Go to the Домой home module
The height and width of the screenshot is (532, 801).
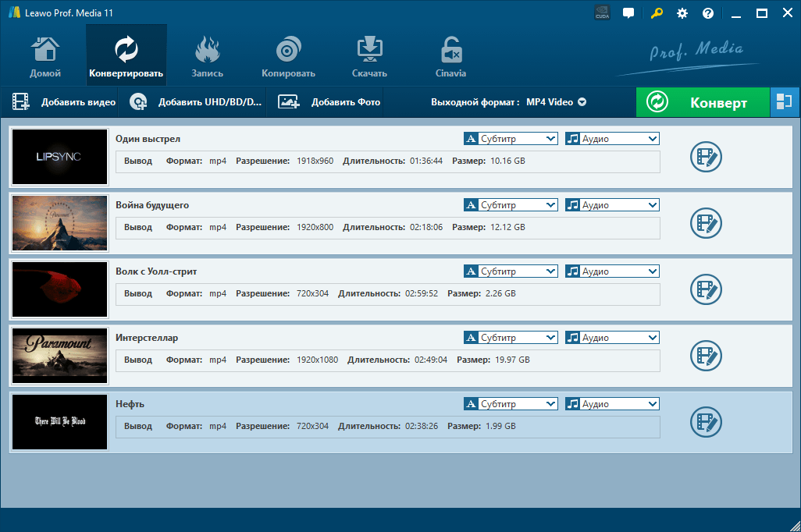[45, 55]
